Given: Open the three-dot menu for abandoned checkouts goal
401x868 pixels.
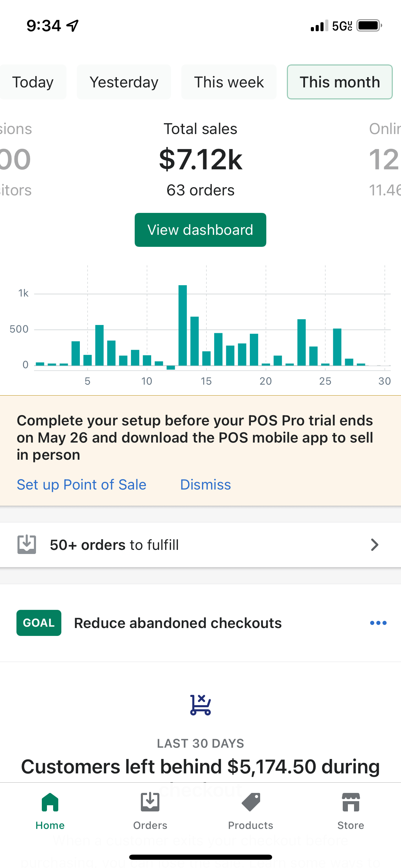Looking at the screenshot, I should [378, 623].
